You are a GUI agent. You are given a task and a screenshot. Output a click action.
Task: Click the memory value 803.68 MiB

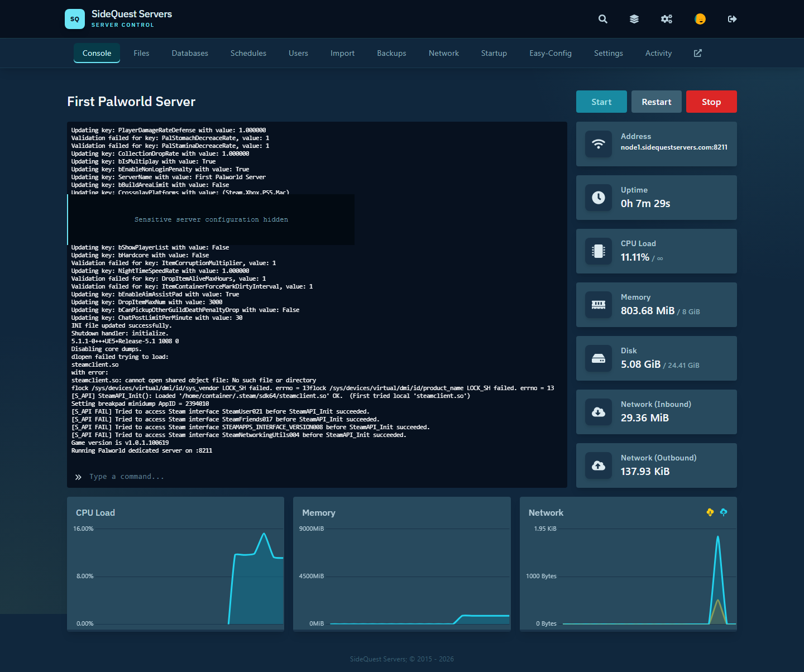click(x=648, y=311)
